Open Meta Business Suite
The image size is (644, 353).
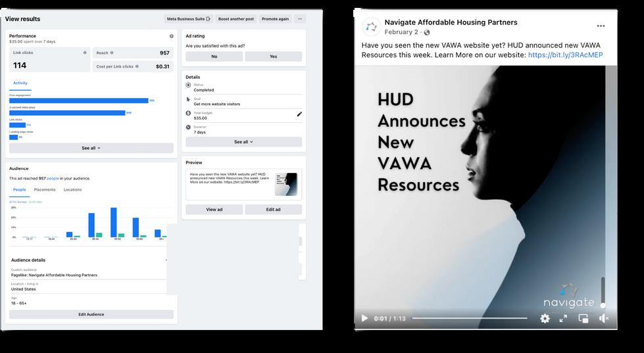[189, 19]
